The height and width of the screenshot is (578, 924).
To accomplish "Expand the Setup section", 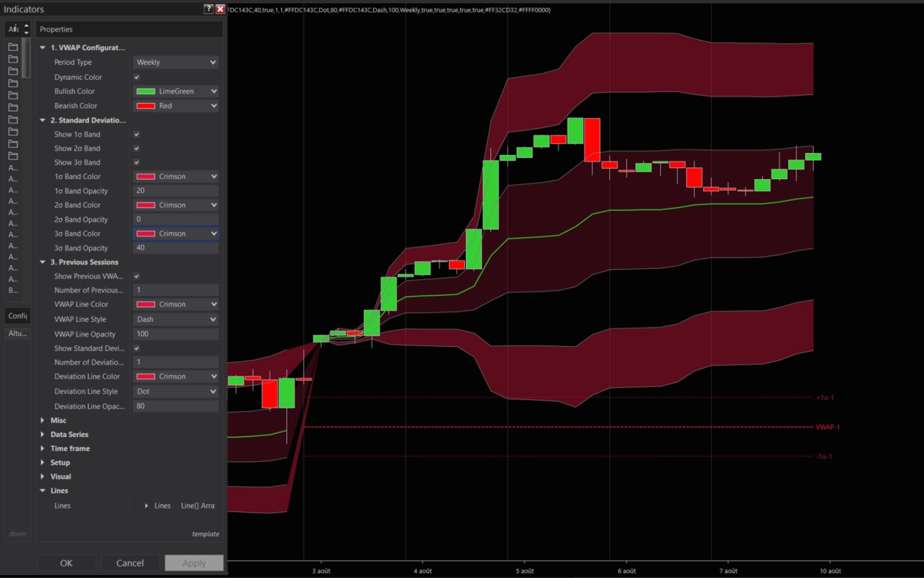I will tap(42, 462).
